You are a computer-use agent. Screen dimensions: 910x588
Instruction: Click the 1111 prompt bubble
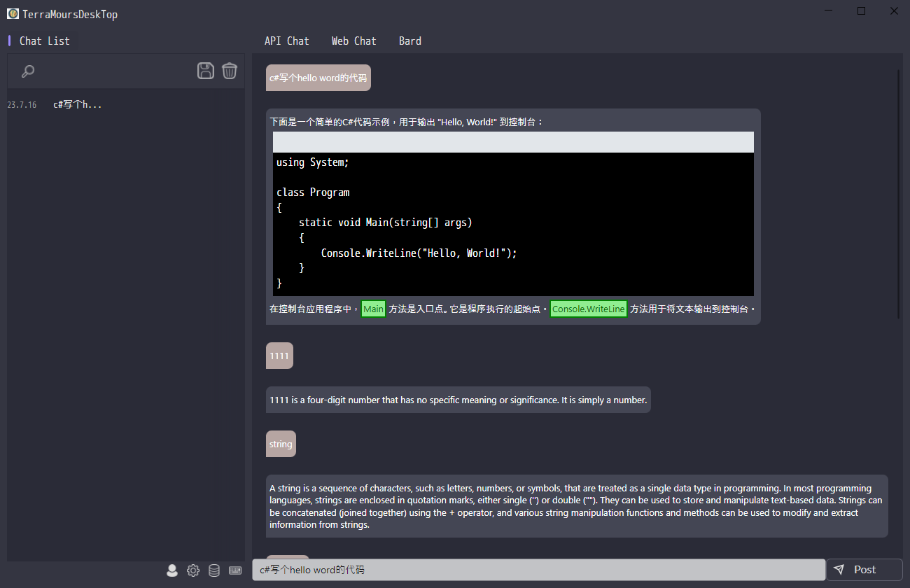[x=279, y=356]
